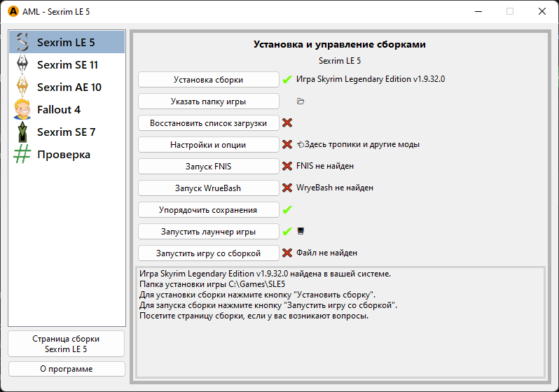Click the Запуск WrueBash button
This screenshot has width=559, height=392.
[208, 188]
